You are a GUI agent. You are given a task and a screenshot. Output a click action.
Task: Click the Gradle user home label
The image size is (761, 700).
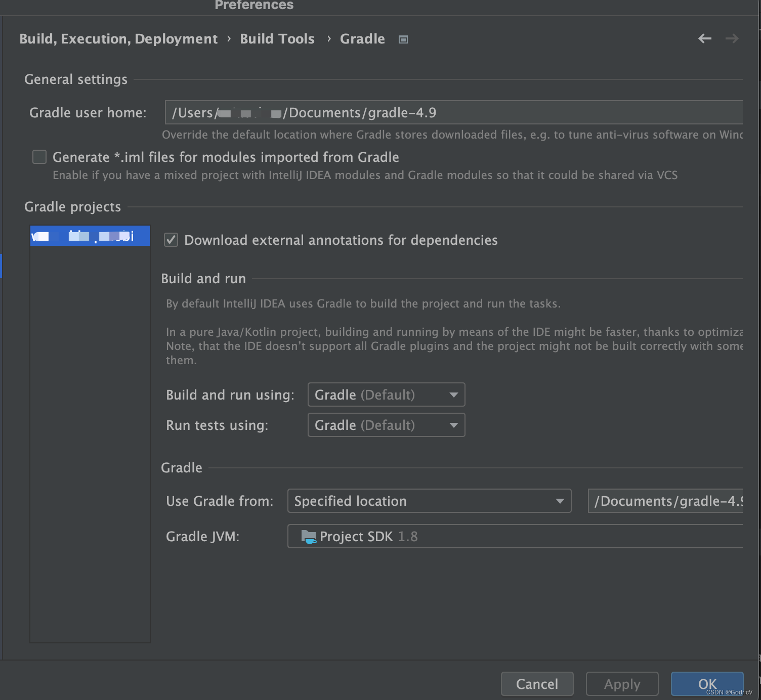pos(88,112)
